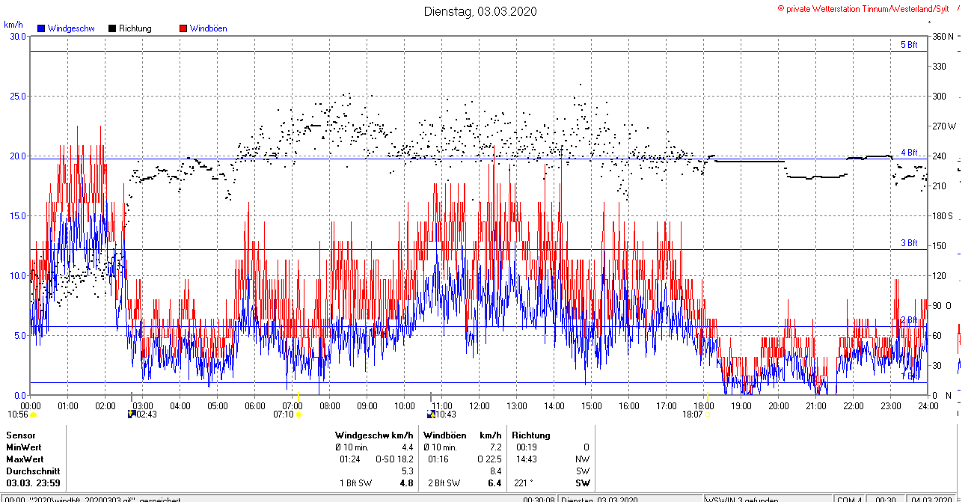Screen dimensions: 980x502
Task: Click the sunset icon next to 18:07
Action: (708, 413)
